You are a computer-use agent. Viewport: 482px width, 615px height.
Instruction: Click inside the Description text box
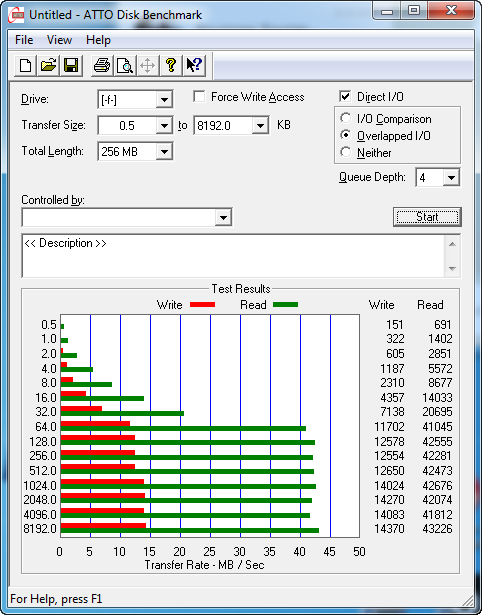pyautogui.click(x=234, y=256)
